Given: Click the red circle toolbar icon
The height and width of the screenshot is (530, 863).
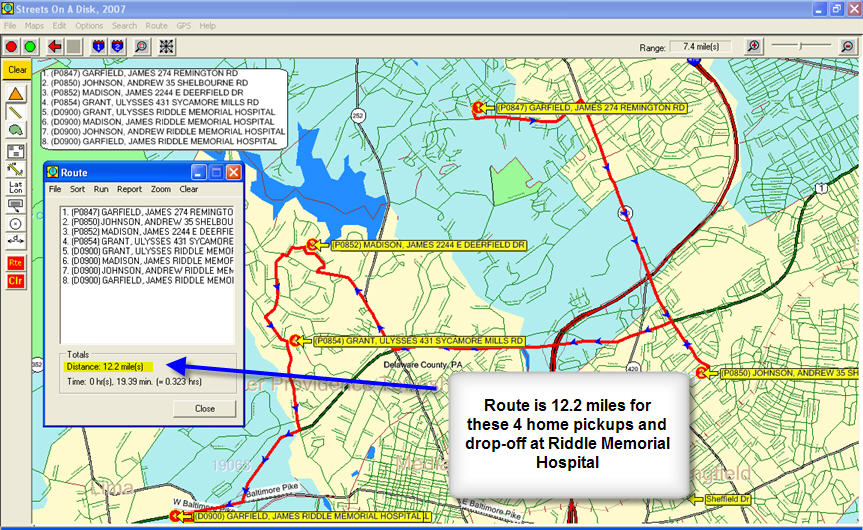Looking at the screenshot, I should (x=11, y=47).
